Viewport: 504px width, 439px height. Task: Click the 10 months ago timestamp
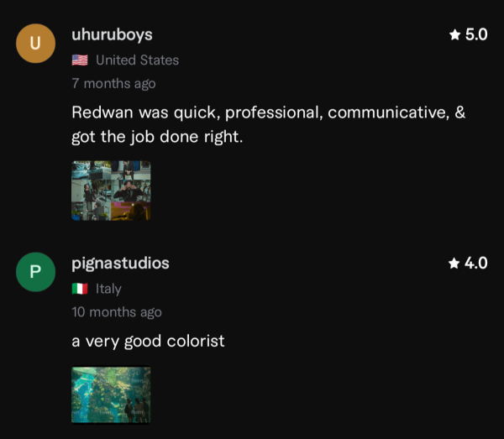coord(117,312)
